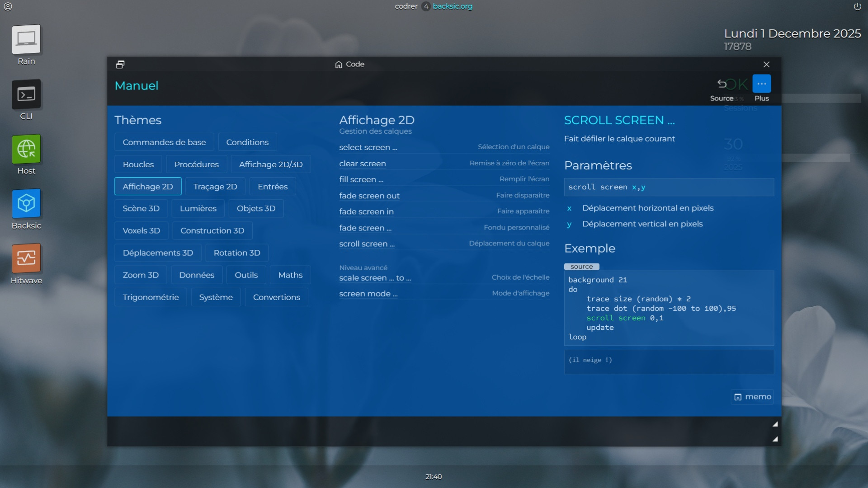Click the upper resize triangle at bottom right

tap(775, 424)
